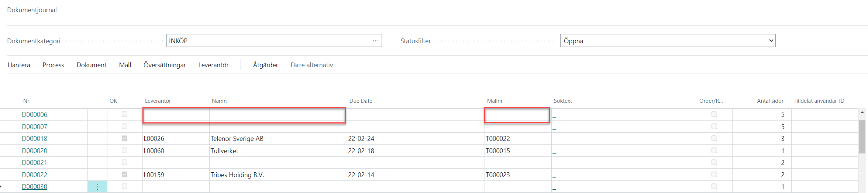The image size is (868, 193).
Task: Click the scrollbar up arrow
Action: [x=862, y=112]
